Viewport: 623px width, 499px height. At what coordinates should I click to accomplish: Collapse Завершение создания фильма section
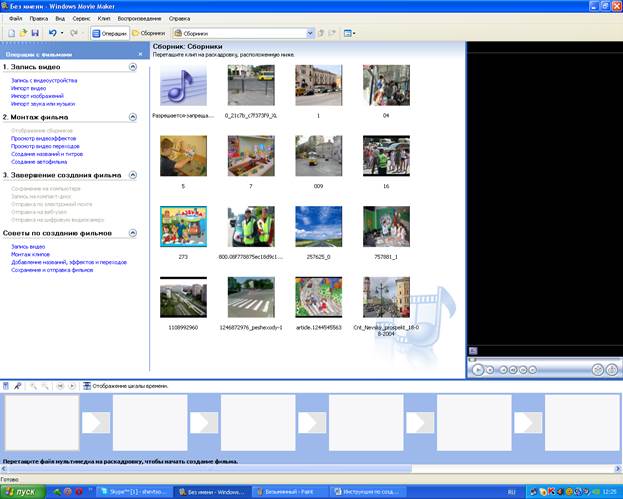click(x=133, y=175)
